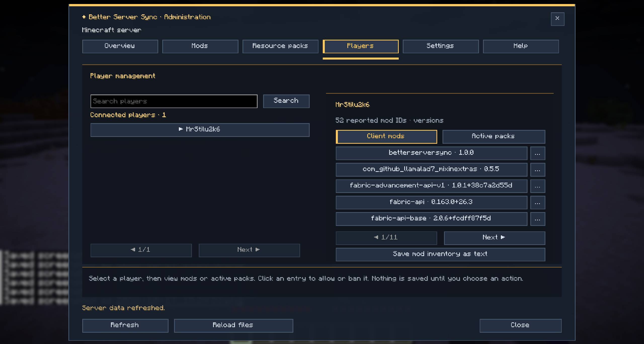644x344 pixels.
Task: Go to previous mod page 1/11
Action: [x=386, y=238]
